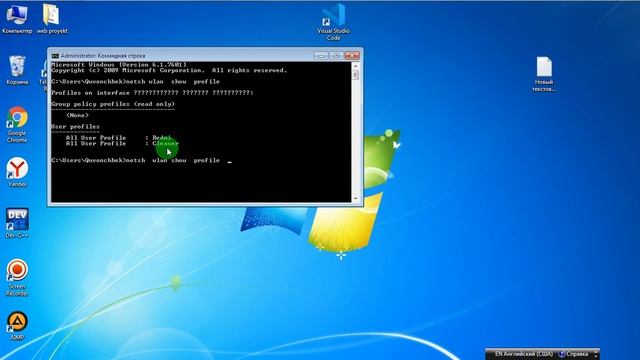This screenshot has width=640, height=360.
Task: Click the 'Group policy profiles (read only)' line
Action: 113,104
